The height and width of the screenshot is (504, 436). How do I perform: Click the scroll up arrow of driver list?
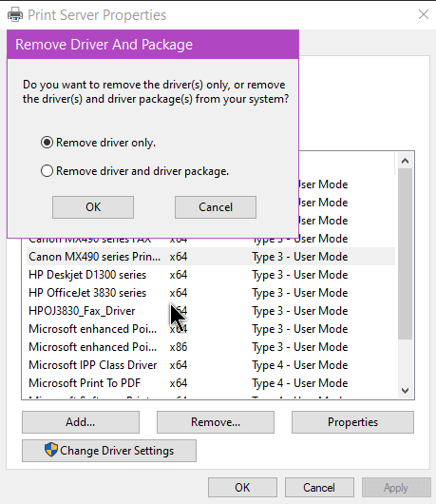pyautogui.click(x=406, y=161)
